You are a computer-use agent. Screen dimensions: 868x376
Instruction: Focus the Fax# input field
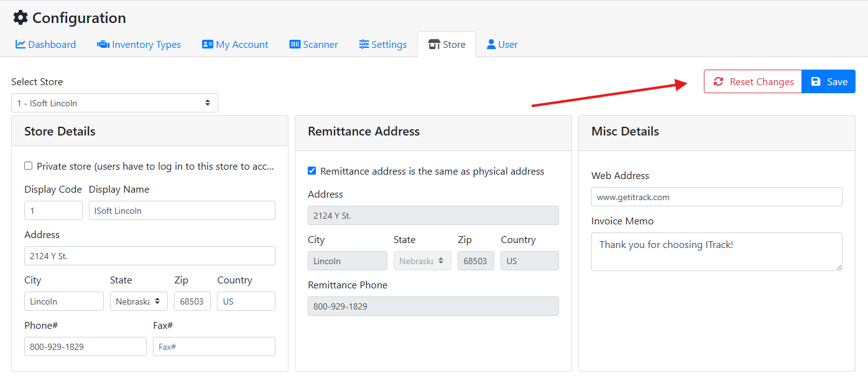(x=214, y=347)
